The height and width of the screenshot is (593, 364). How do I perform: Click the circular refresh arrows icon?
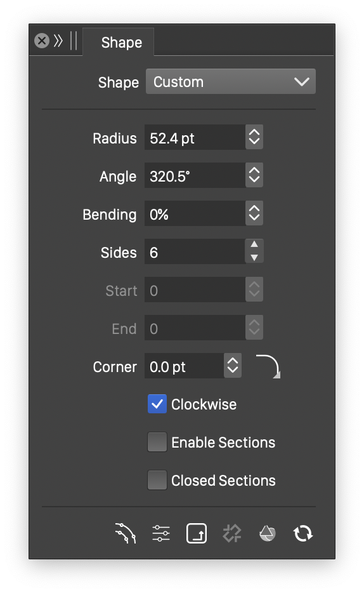[303, 533]
